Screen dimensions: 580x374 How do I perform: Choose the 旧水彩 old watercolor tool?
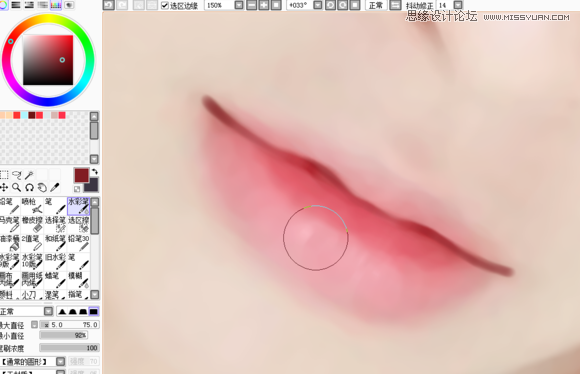coord(55,262)
